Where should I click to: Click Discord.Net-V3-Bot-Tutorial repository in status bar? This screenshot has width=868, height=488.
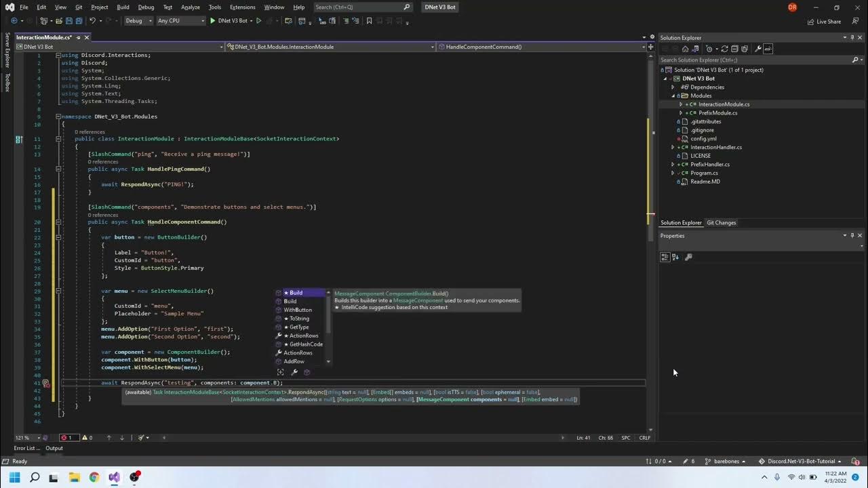[801, 461]
